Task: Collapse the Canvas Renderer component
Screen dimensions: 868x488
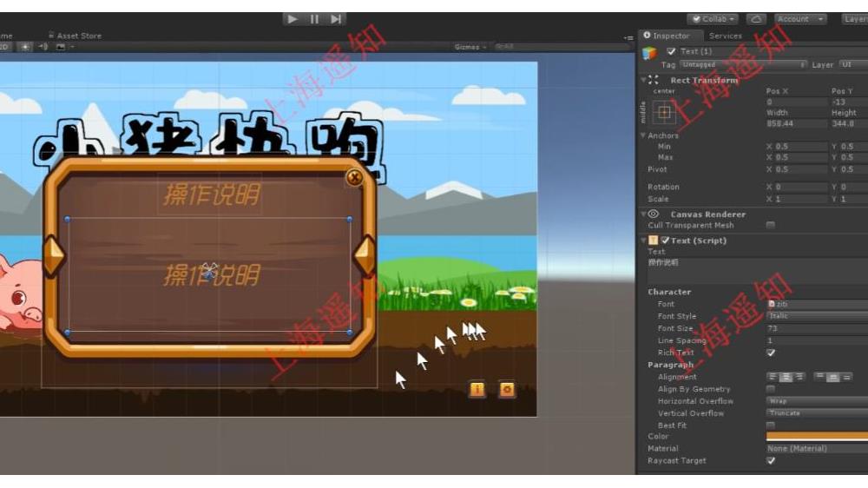Action: [x=643, y=214]
